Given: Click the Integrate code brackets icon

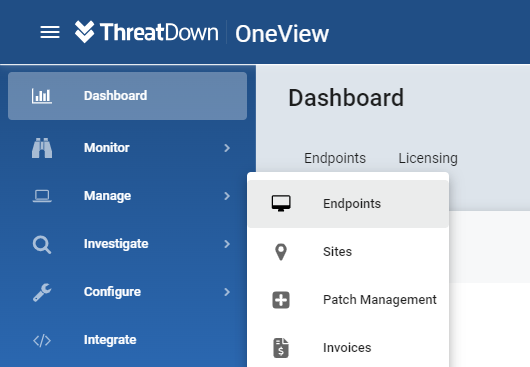Looking at the screenshot, I should (x=42, y=340).
